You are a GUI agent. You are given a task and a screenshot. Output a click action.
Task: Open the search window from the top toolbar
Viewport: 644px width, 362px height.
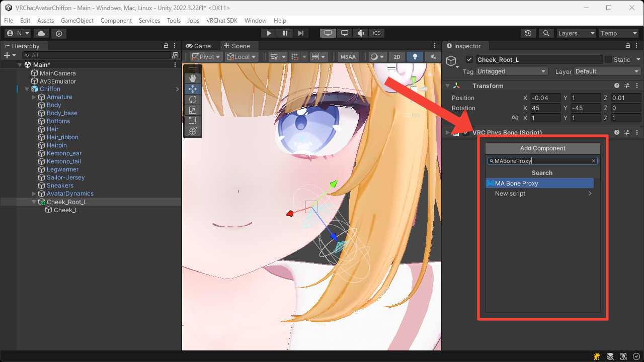coord(546,33)
